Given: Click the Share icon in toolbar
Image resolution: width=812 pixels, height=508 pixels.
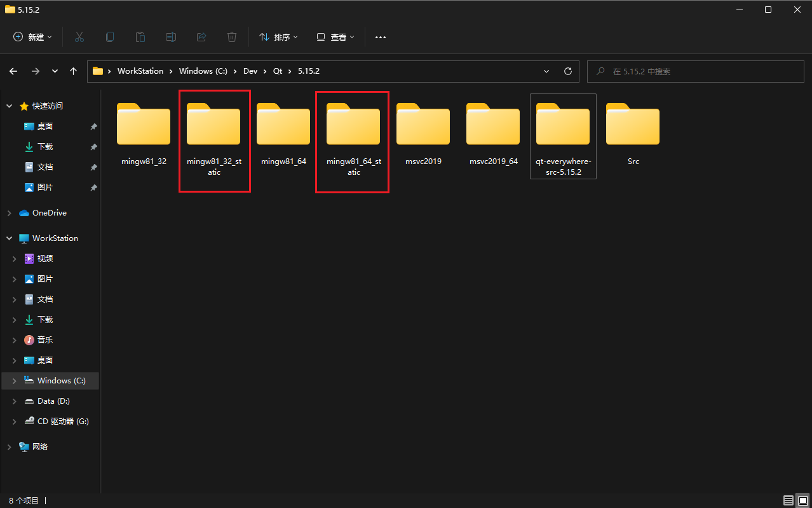Looking at the screenshot, I should tap(201, 37).
